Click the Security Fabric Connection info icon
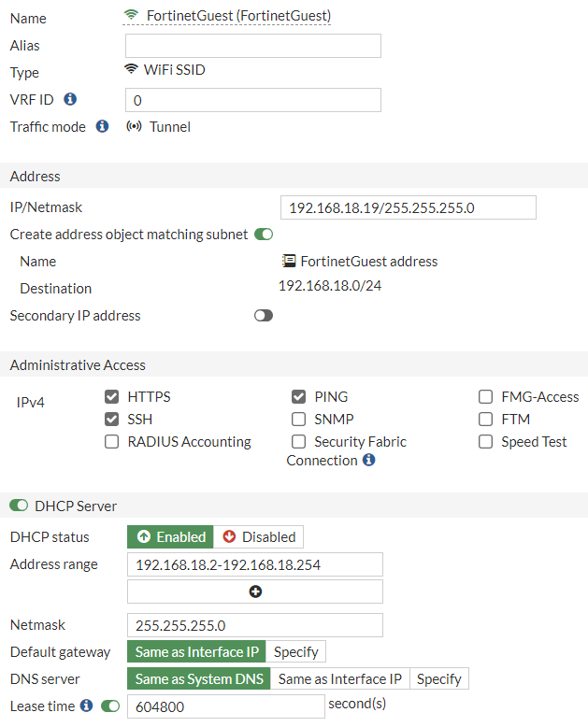Image resolution: width=588 pixels, height=727 pixels. point(369,461)
